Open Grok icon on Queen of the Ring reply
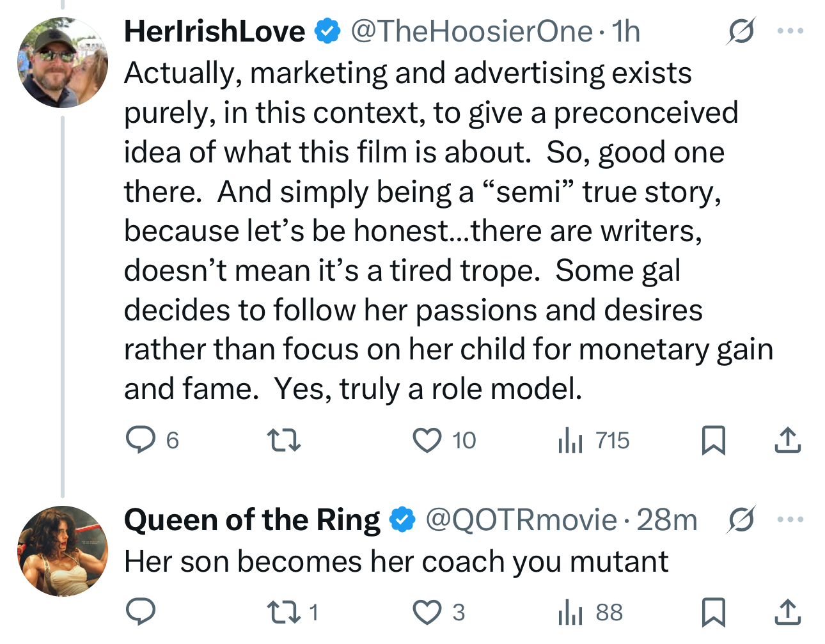825x644 pixels. click(x=741, y=519)
